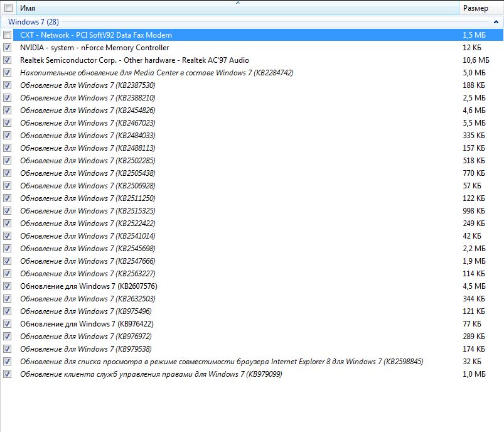The width and height of the screenshot is (504, 432).
Task: Select the KB976422 update name
Action: click(87, 323)
